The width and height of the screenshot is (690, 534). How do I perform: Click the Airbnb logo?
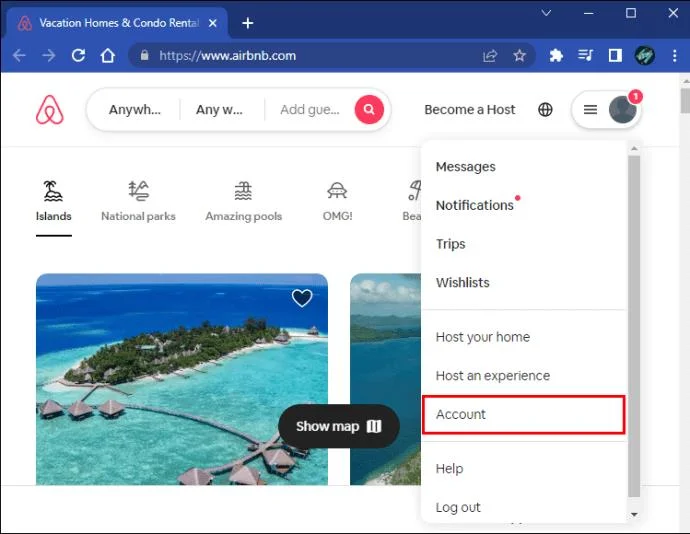(50, 110)
